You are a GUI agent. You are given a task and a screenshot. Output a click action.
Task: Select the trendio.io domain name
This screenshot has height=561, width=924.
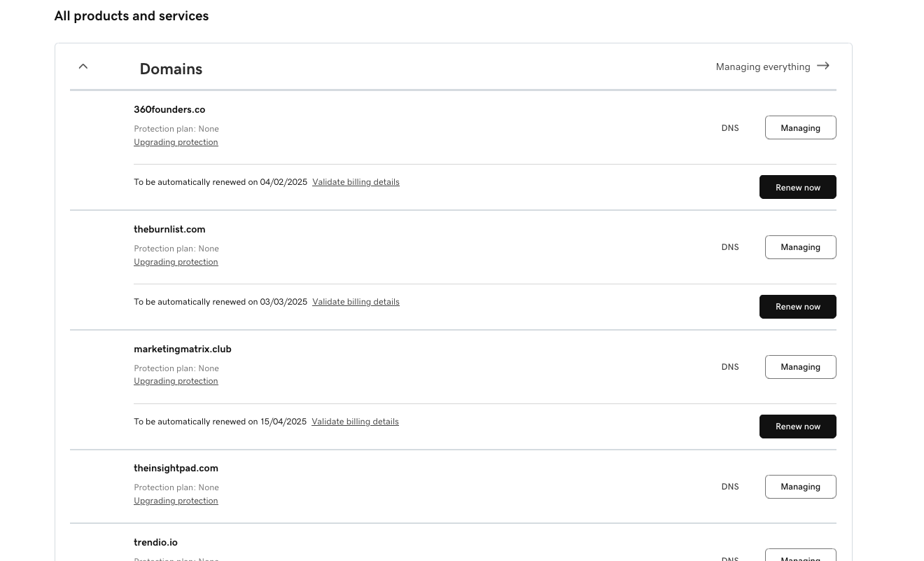pos(155,542)
